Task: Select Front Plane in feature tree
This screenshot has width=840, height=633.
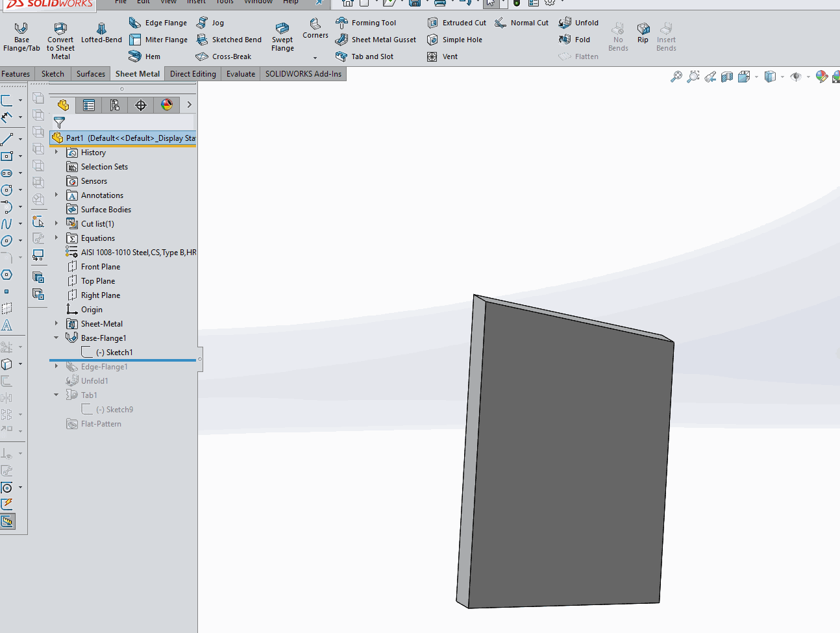Action: click(93, 267)
